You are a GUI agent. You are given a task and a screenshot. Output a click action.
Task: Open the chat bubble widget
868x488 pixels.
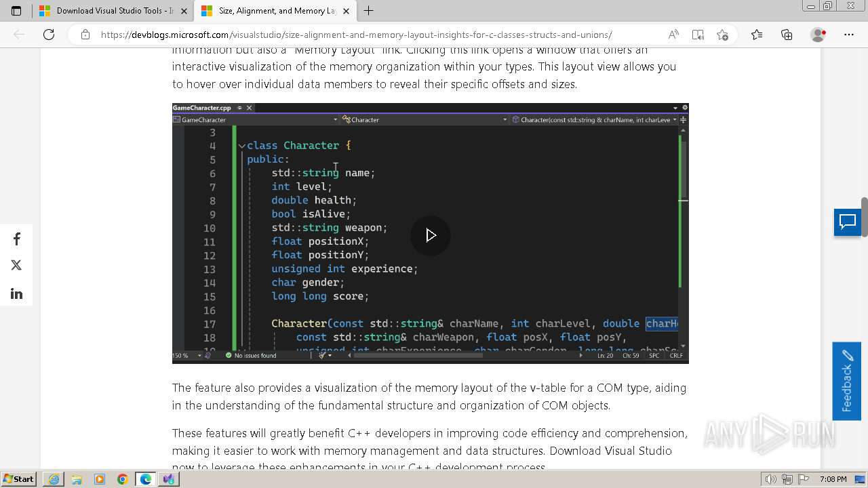coord(848,222)
